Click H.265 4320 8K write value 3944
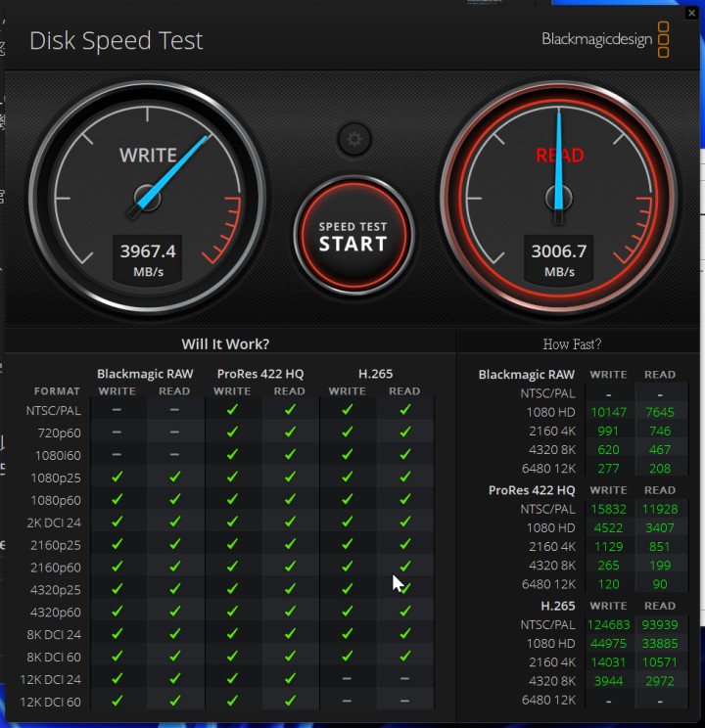705x728 pixels. tap(608, 681)
